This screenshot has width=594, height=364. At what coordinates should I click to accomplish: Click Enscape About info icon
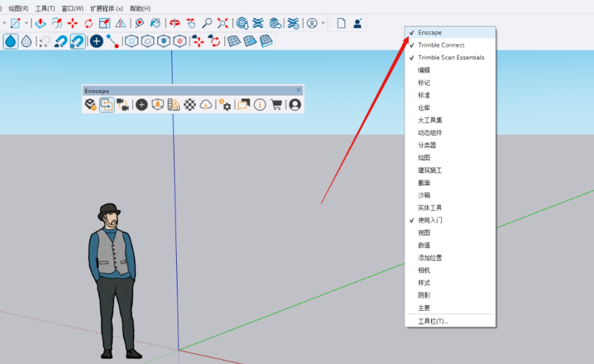[x=260, y=105]
